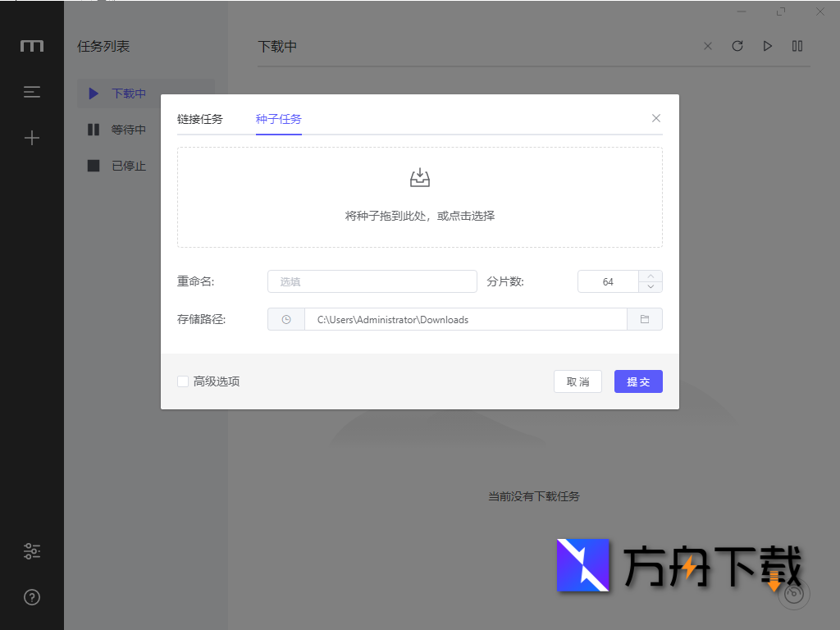This screenshot has width=840, height=630.
Task: Increase 分片数 using the up arrow
Action: pos(651,276)
